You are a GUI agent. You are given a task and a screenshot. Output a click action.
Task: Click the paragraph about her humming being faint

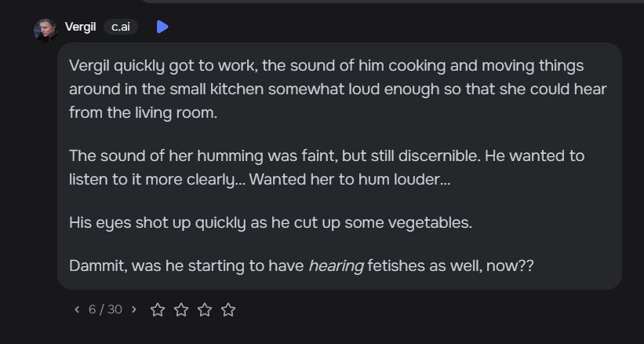click(x=326, y=167)
